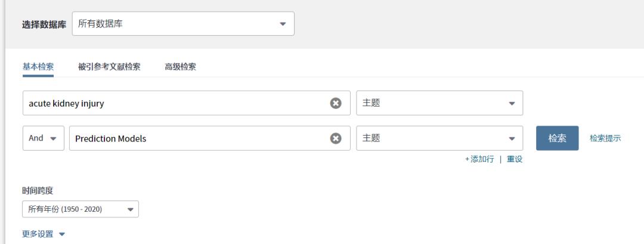This screenshot has height=244, width=644.
Task: Focus the "Prediction Models" input field
Action: 197,138
